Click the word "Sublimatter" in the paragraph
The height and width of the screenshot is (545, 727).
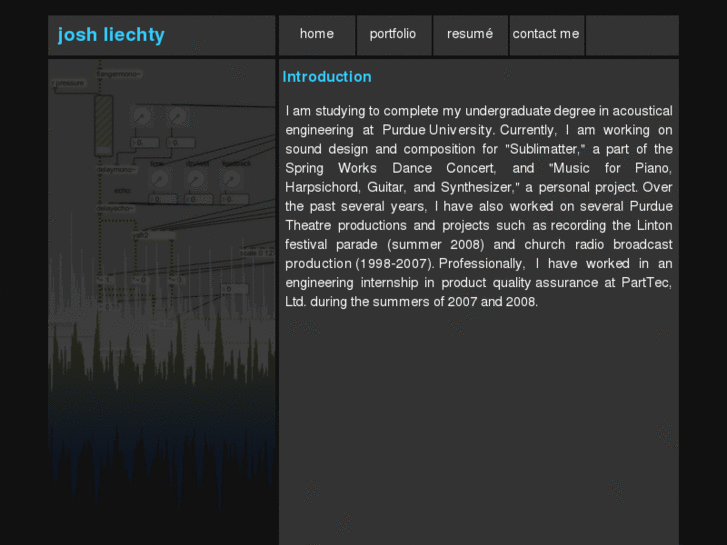tap(543, 149)
